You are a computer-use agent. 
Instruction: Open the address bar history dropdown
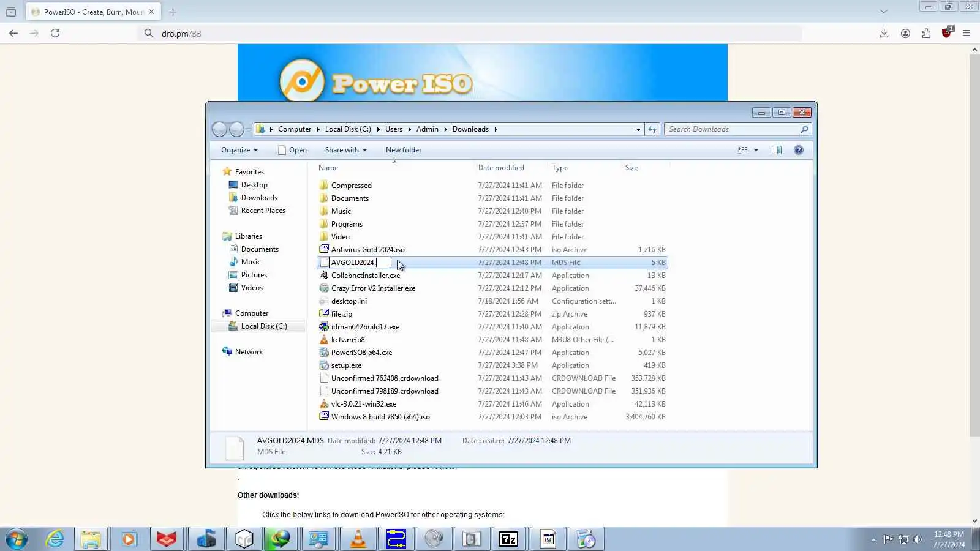[x=638, y=129]
